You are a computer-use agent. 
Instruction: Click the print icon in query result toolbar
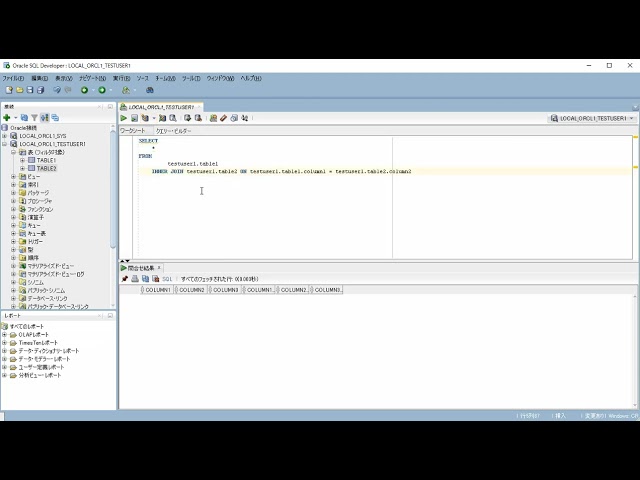point(135,279)
